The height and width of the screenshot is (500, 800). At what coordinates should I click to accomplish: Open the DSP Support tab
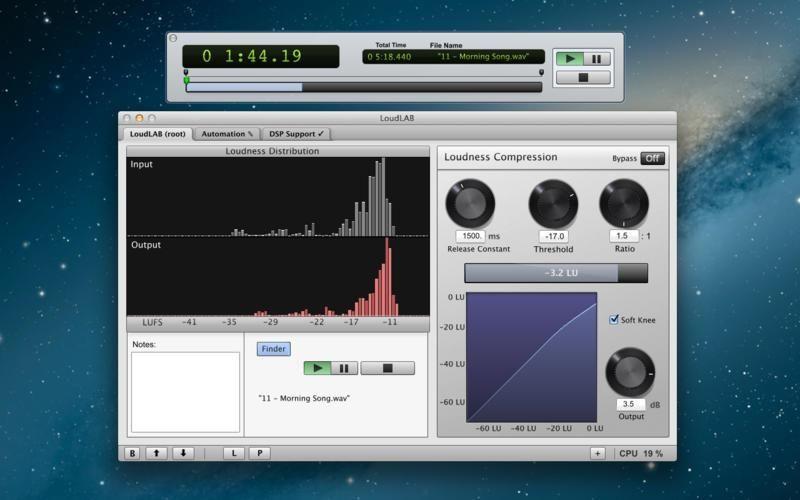pos(296,133)
